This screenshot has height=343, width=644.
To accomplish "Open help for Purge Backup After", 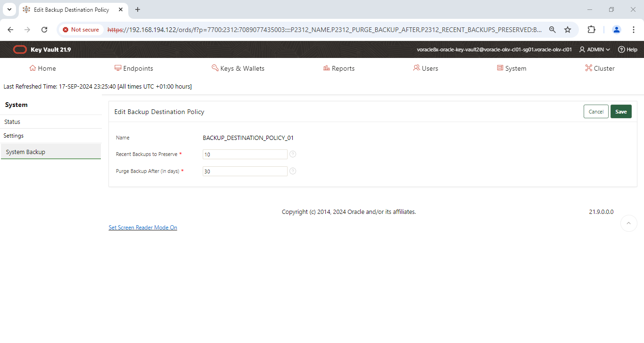I will [293, 171].
